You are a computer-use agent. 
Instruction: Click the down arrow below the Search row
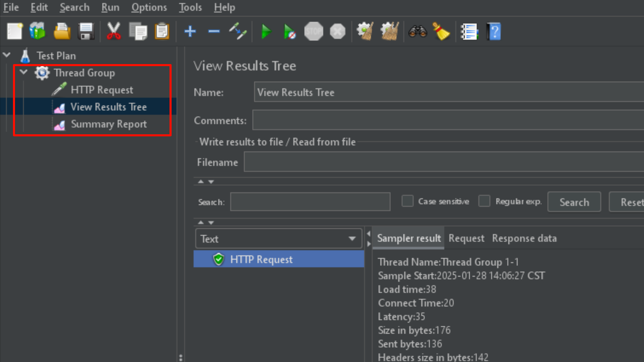[211, 223]
